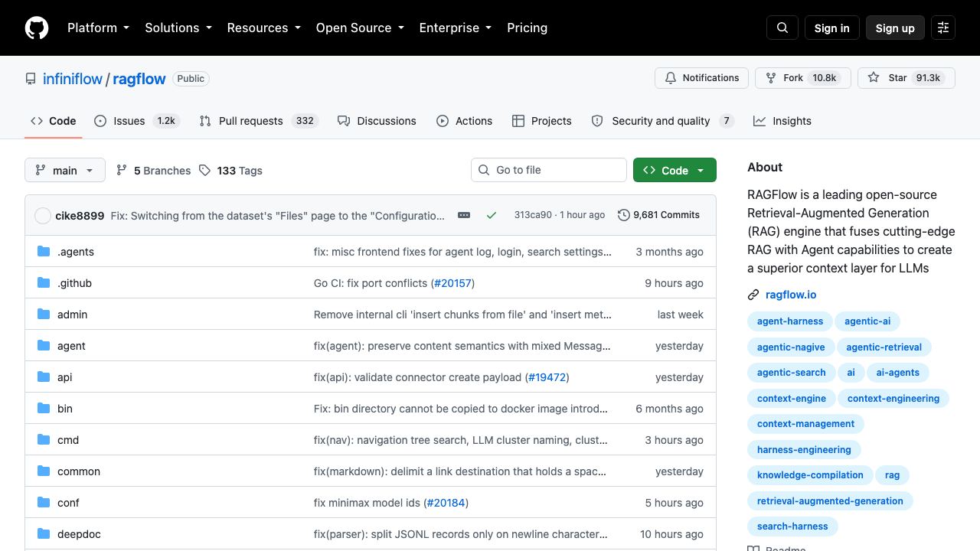Image resolution: width=980 pixels, height=551 pixels.
Task: Open pull request #20184 link
Action: (x=446, y=503)
